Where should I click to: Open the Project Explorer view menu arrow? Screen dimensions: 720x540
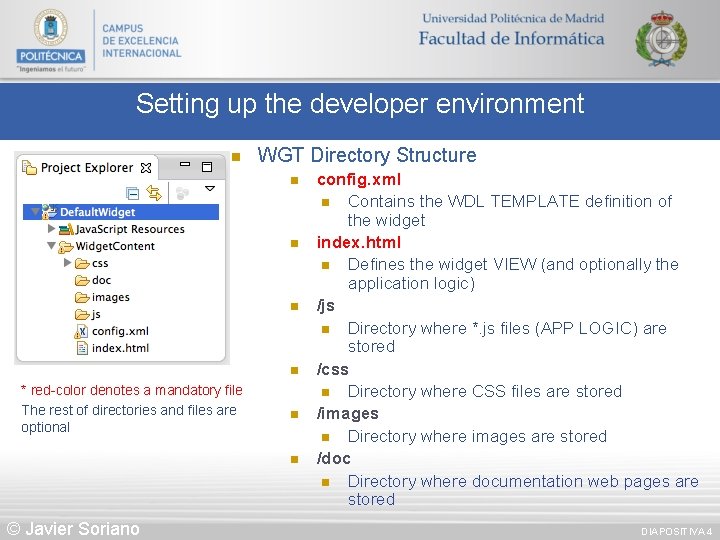tap(210, 189)
